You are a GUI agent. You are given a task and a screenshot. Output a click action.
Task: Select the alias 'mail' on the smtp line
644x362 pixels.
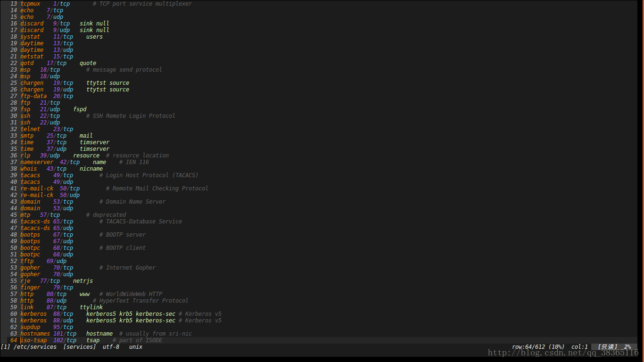pyautogui.click(x=86, y=136)
